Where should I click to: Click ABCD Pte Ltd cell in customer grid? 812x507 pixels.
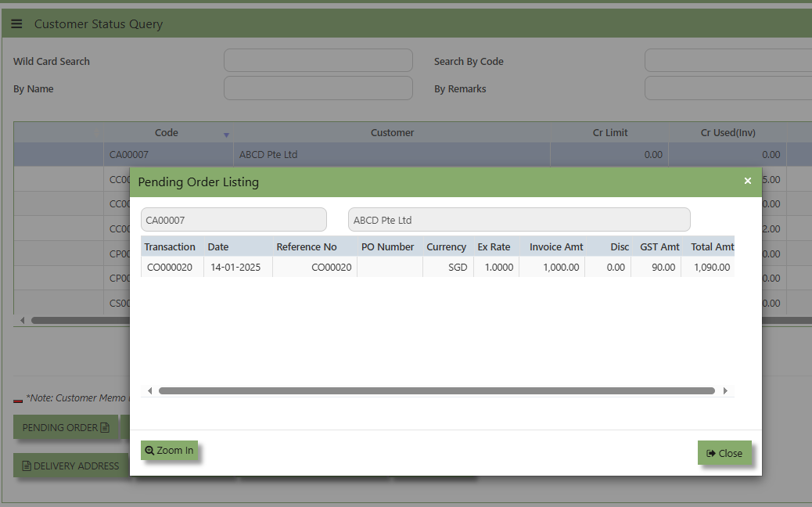pyautogui.click(x=392, y=154)
